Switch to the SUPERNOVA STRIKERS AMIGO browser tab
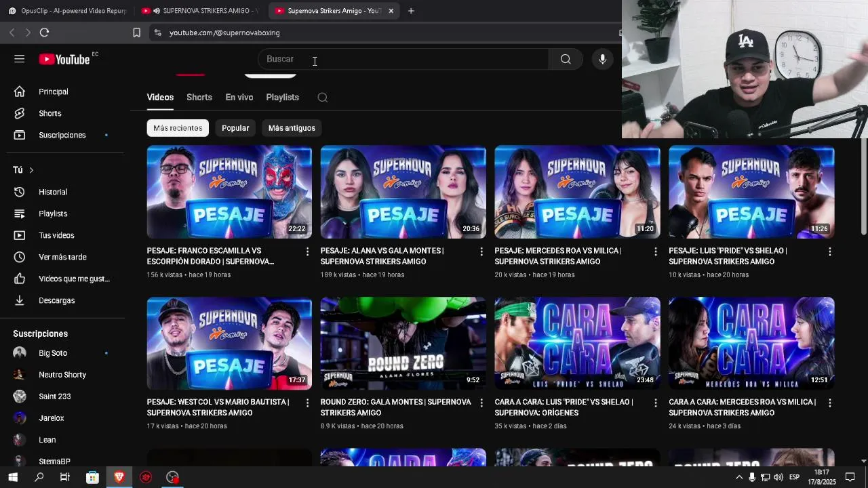This screenshot has width=868, height=488. [201, 11]
